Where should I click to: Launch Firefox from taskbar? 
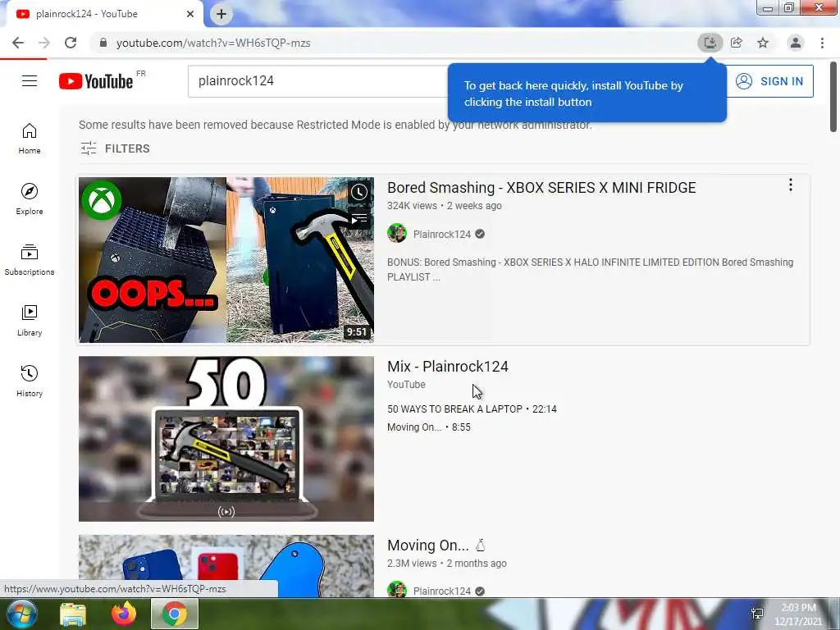124,614
